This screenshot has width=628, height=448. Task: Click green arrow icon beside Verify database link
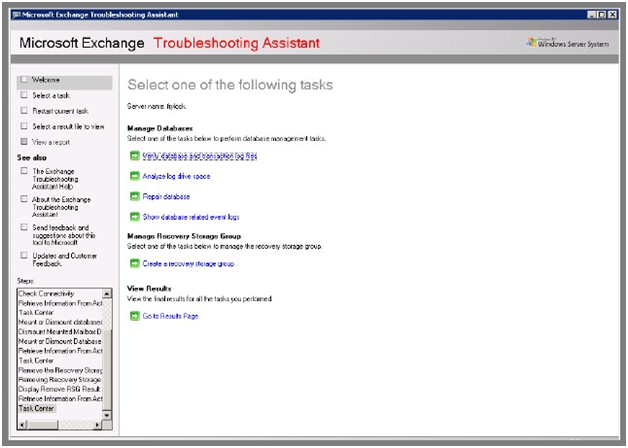(x=135, y=155)
